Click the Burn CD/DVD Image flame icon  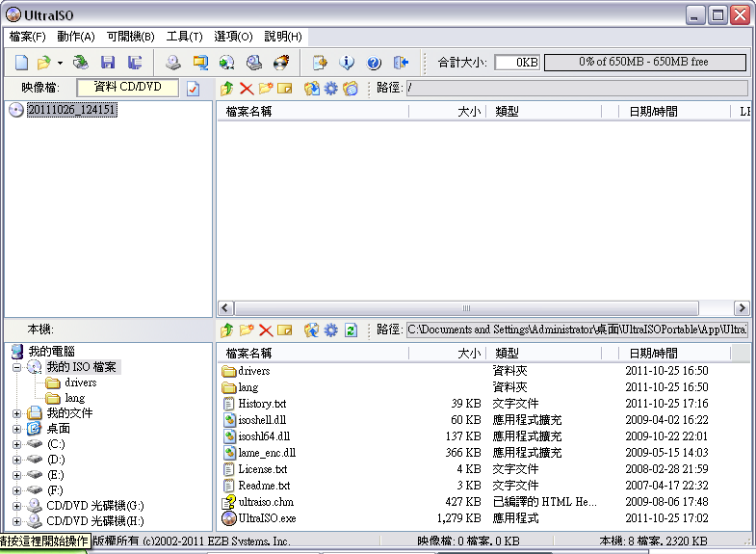pyautogui.click(x=281, y=63)
